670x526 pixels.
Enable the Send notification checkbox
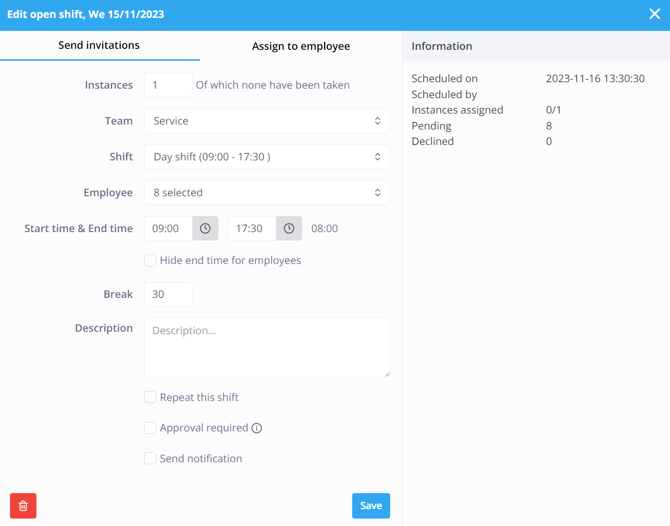tap(150, 458)
